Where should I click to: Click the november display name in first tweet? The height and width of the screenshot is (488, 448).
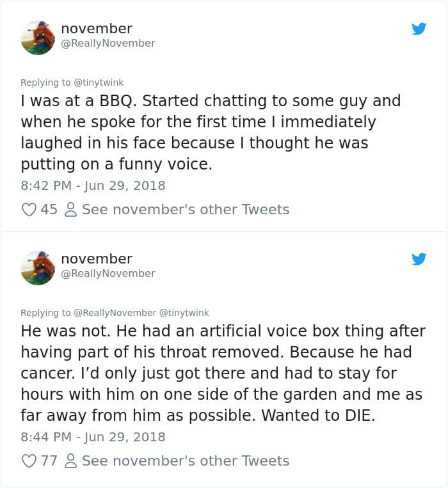[96, 29]
